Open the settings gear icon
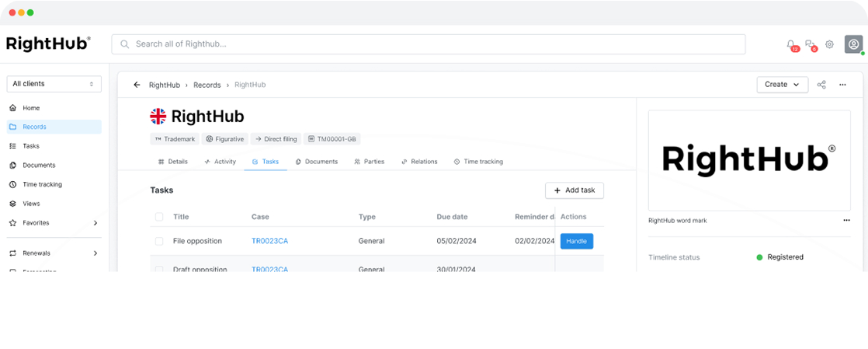868x349 pixels. [x=829, y=44]
